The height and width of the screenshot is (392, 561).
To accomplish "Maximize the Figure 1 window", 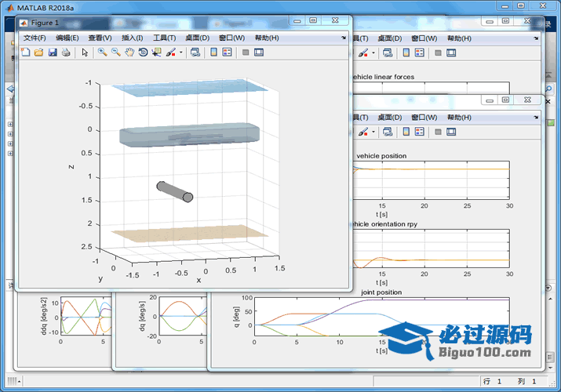I will point(313,20).
